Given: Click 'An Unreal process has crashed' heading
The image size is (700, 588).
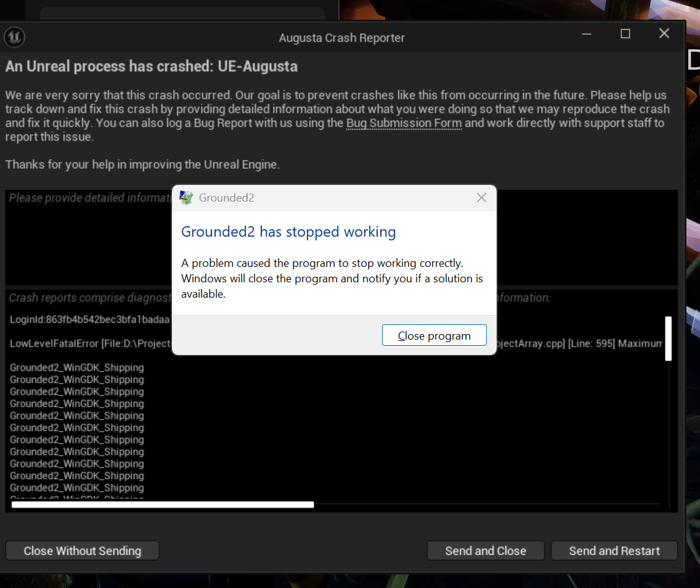Looking at the screenshot, I should (152, 66).
